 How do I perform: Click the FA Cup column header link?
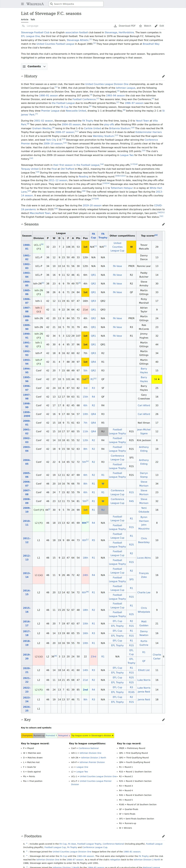pyautogui.click(x=93, y=236)
